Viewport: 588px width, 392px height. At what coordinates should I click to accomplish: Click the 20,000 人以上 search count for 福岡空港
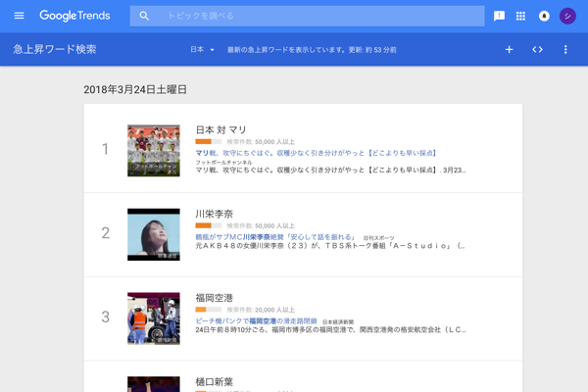coord(274,310)
